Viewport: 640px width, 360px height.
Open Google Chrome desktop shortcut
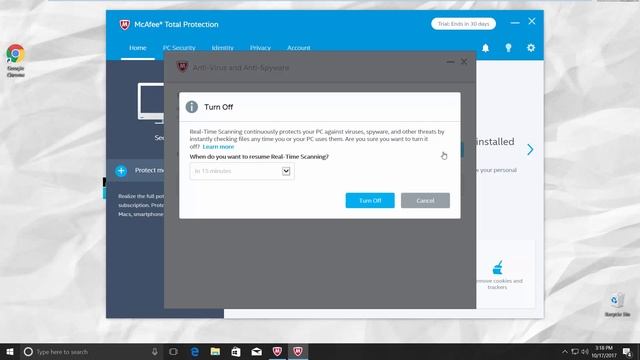16,60
